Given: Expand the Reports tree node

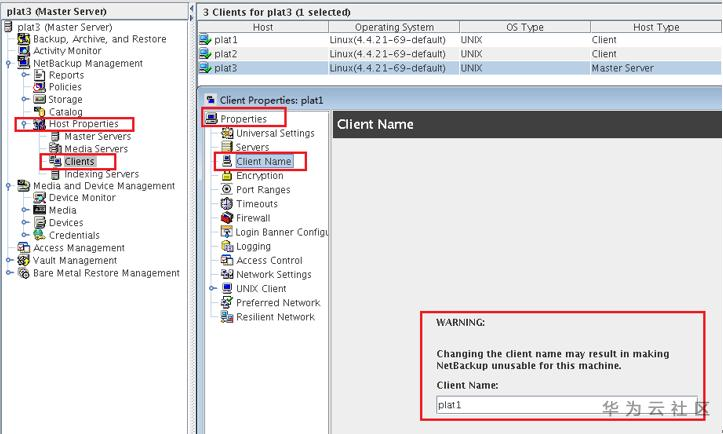Looking at the screenshot, I should coord(25,75).
